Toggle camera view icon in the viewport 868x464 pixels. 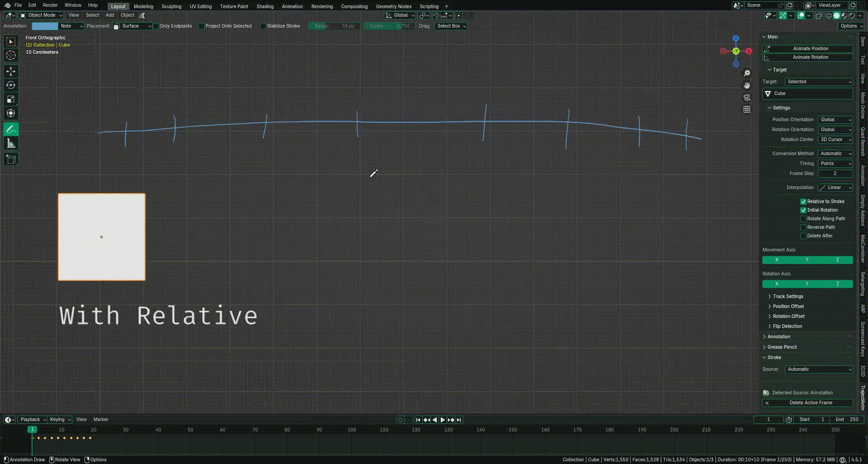pyautogui.click(x=747, y=97)
